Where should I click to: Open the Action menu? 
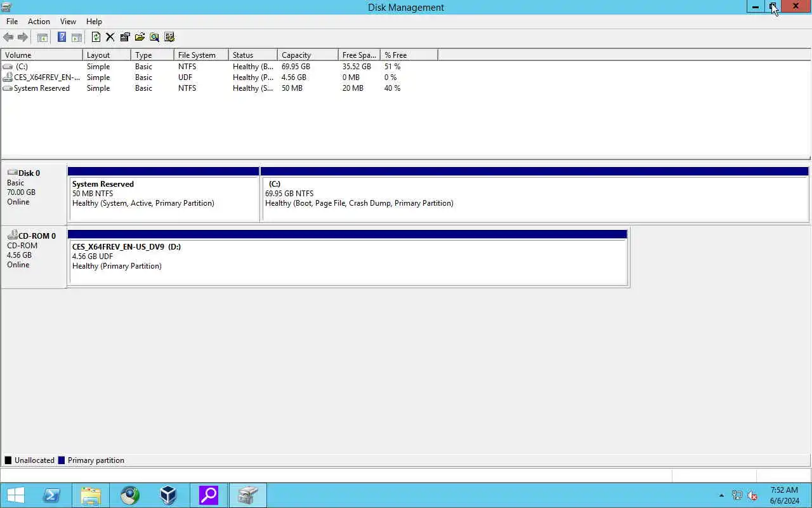tap(39, 22)
